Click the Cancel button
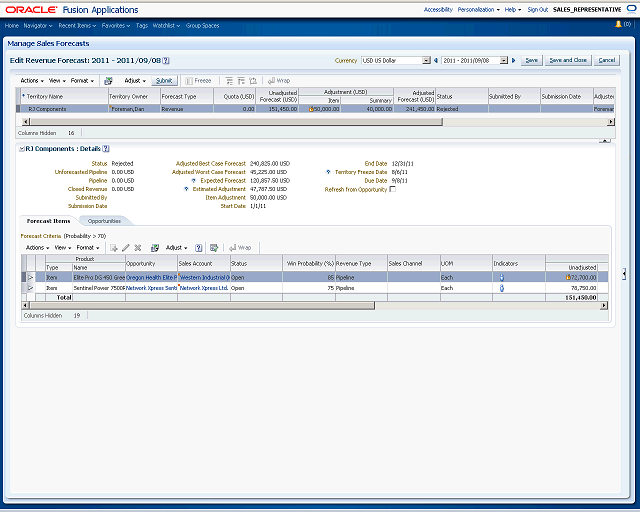Viewport: 640px width, 512px height. coord(607,60)
